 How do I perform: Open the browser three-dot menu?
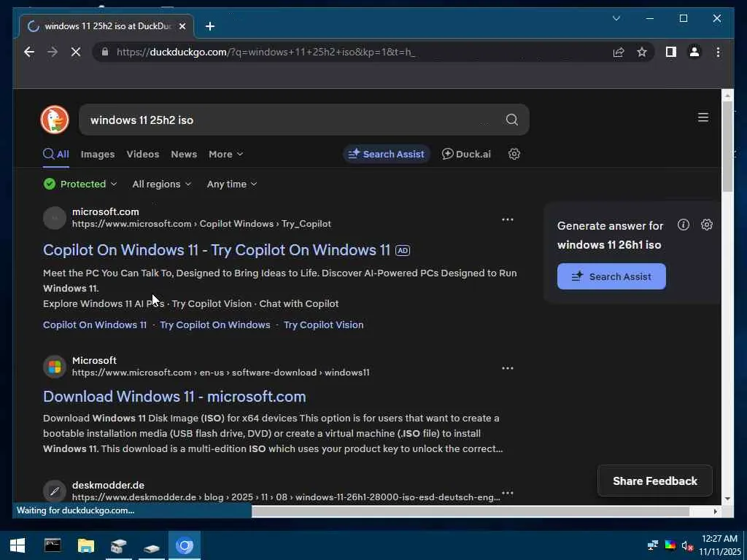(718, 52)
